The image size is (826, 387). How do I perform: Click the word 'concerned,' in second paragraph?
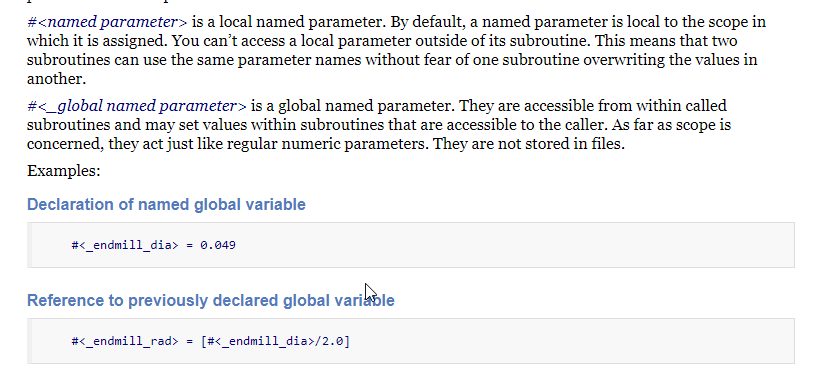pyautogui.click(x=65, y=143)
